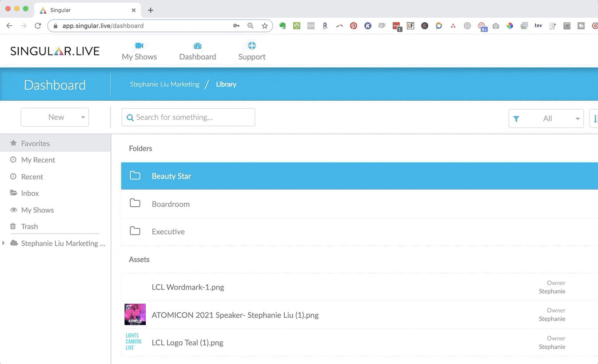This screenshot has width=598, height=364.
Task: Open Support via its icon
Action: coord(251,45)
